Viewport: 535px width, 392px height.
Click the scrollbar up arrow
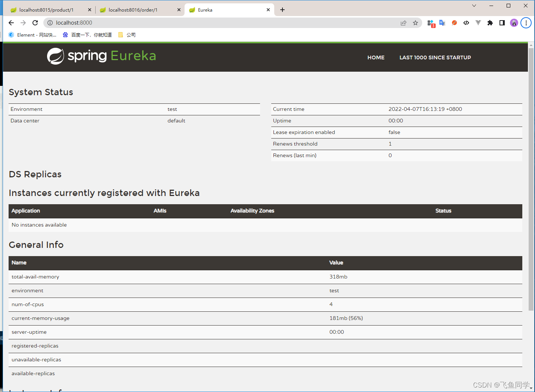(x=531, y=45)
